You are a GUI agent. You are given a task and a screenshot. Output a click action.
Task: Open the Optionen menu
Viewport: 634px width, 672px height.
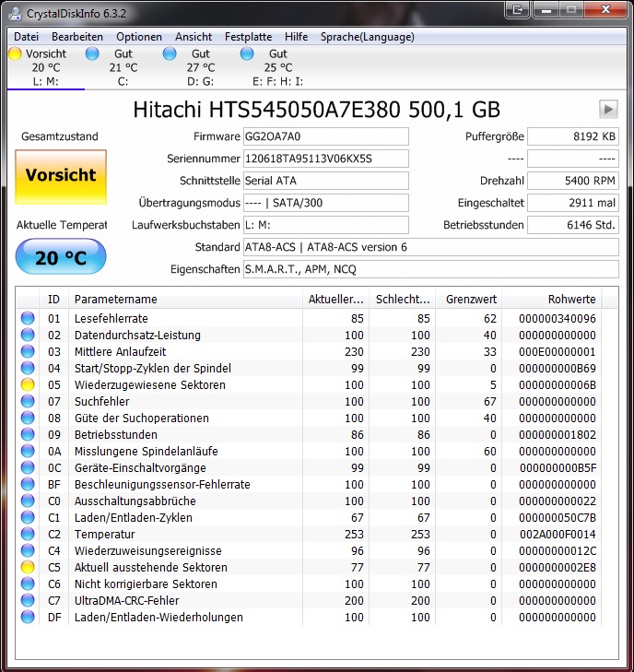pyautogui.click(x=139, y=37)
